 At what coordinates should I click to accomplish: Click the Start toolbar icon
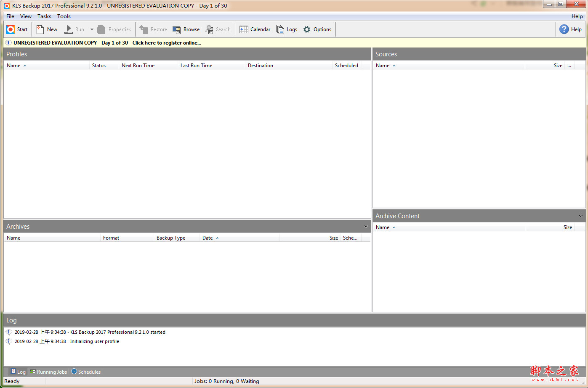[11, 29]
